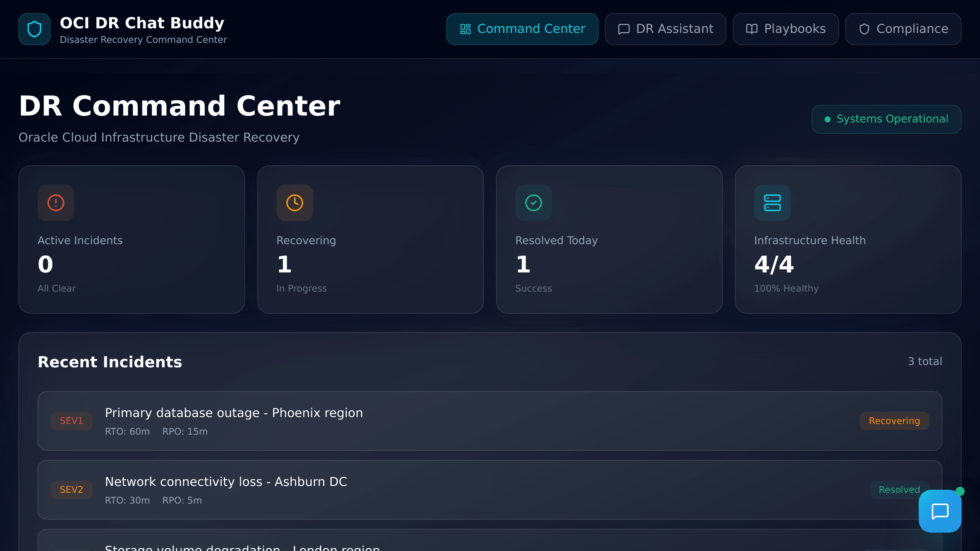Screen dimensions: 980x551
Task: Click the '3 total' incidents count
Action: pos(925,361)
